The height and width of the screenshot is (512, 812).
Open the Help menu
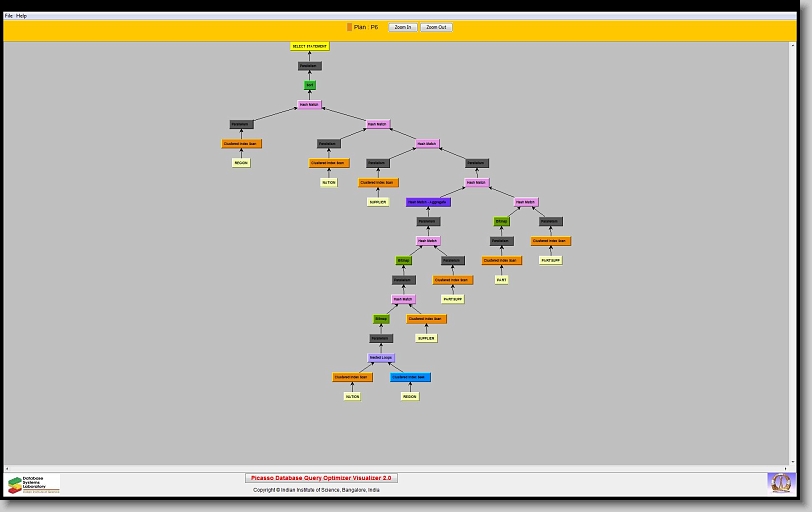click(22, 16)
